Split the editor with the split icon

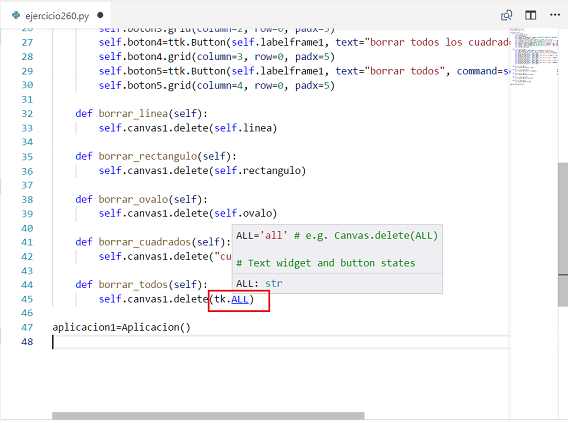pyautogui.click(x=531, y=15)
